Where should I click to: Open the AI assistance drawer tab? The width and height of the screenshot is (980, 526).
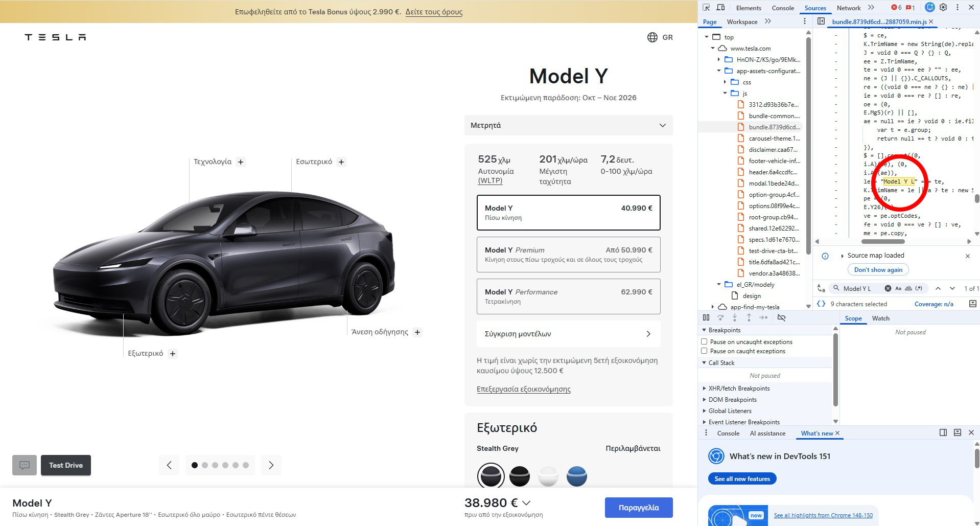pyautogui.click(x=767, y=433)
